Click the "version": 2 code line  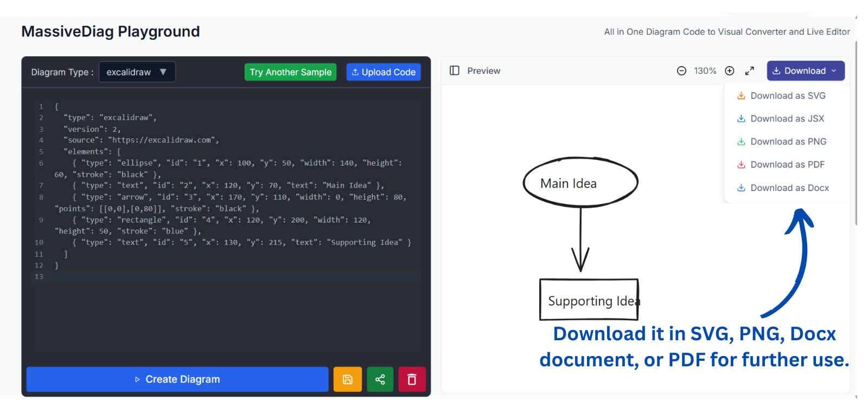pyautogui.click(x=92, y=129)
